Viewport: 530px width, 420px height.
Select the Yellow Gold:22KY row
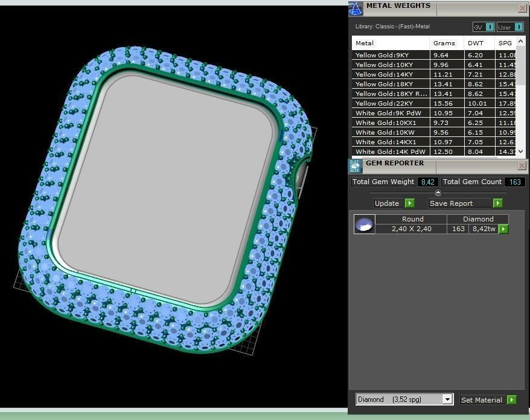tap(433, 103)
